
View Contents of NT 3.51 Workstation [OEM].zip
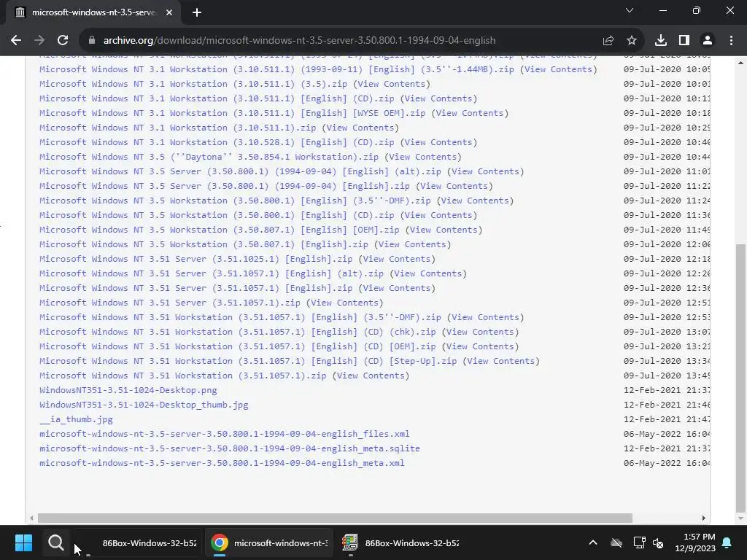point(480,346)
